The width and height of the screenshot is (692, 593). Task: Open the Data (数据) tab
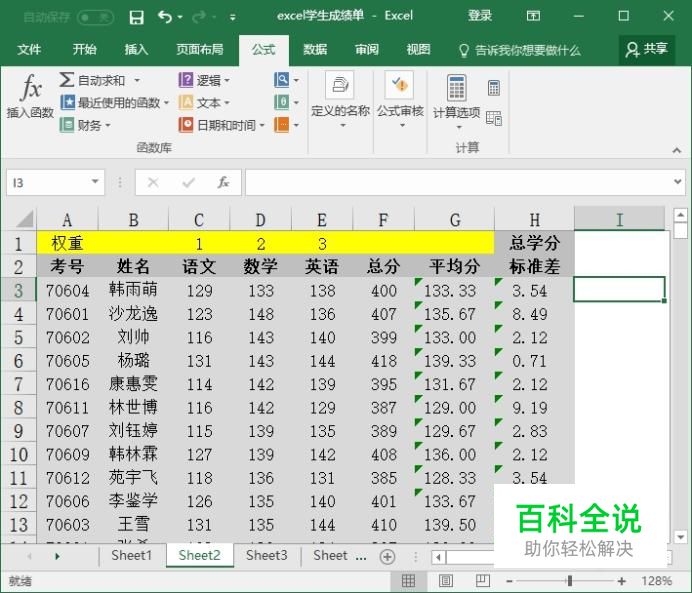click(x=315, y=49)
